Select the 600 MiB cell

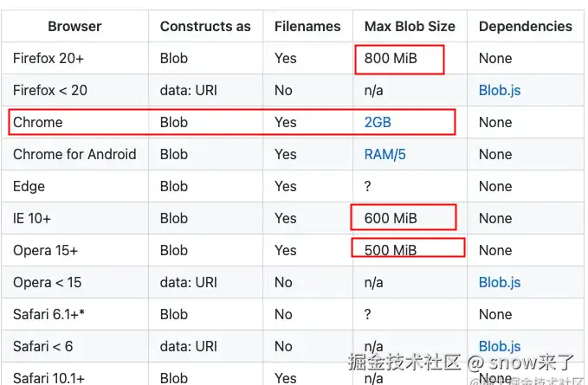tap(391, 218)
